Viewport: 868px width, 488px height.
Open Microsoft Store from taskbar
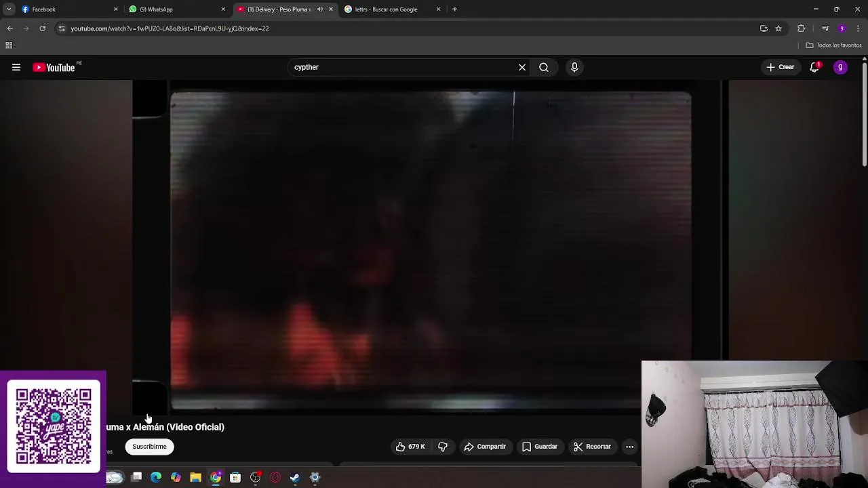point(235,477)
